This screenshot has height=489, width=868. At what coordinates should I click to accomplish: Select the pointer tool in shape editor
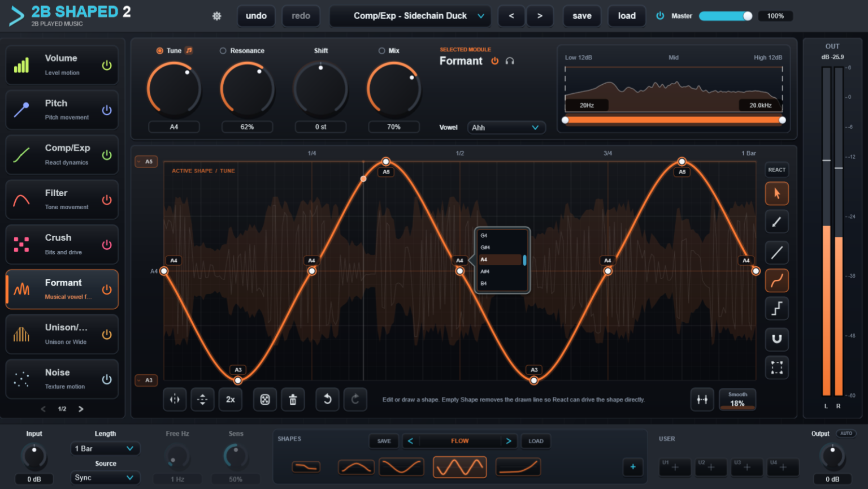[x=777, y=193]
